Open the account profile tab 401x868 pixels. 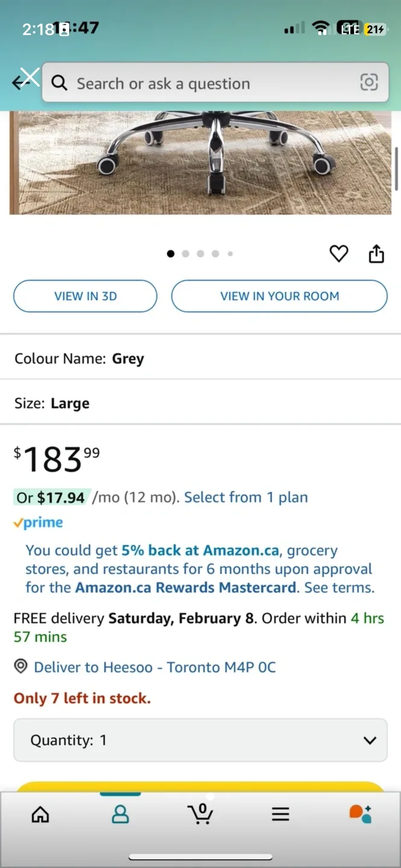[x=121, y=814]
